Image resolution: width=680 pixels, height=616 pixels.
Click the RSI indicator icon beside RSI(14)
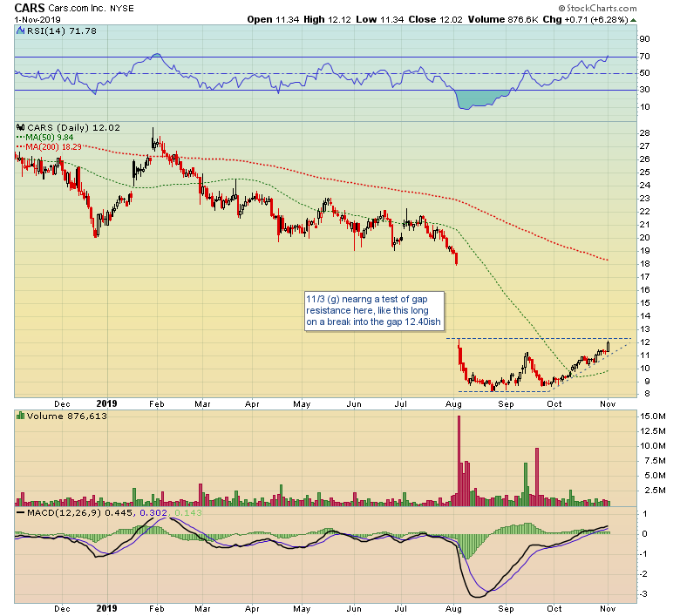[x=20, y=30]
